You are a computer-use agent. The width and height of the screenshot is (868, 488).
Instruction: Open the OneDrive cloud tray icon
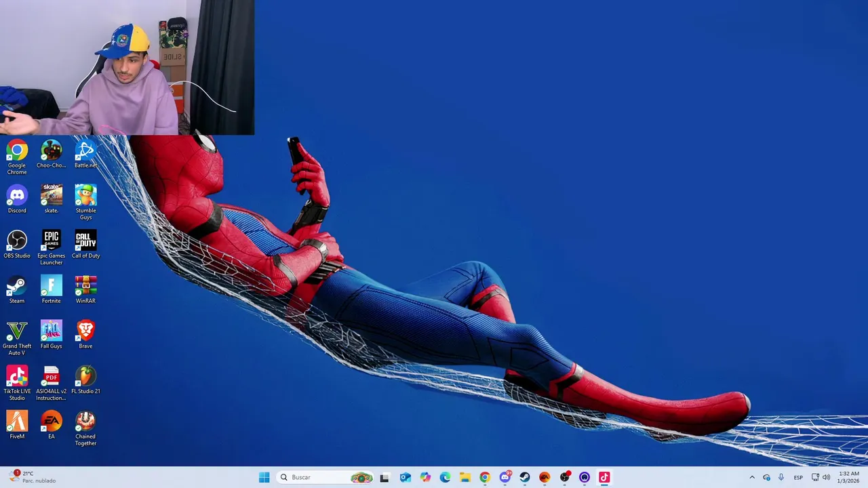click(766, 477)
